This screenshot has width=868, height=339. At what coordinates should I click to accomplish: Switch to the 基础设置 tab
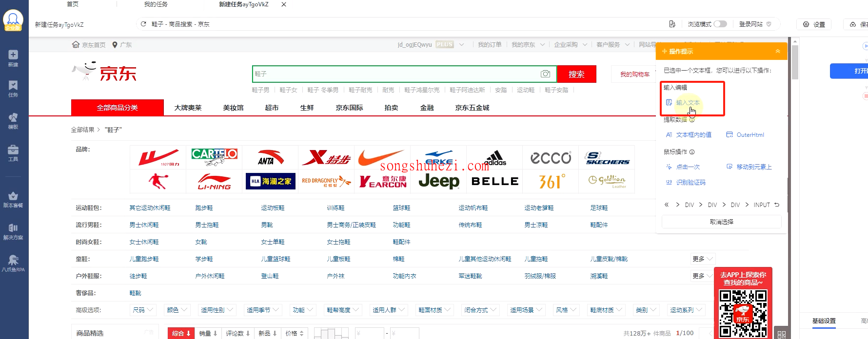tap(824, 321)
